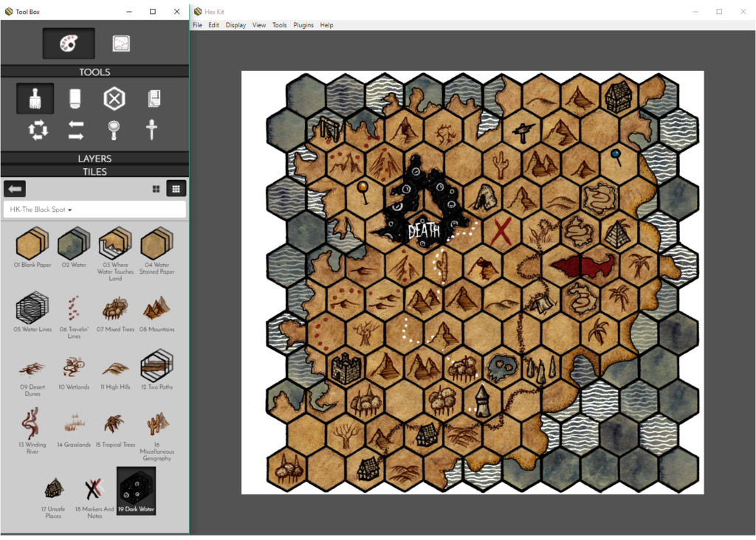756x540 pixels.
Task: Open the Edit menu in Hex Kit
Action: coord(213,25)
